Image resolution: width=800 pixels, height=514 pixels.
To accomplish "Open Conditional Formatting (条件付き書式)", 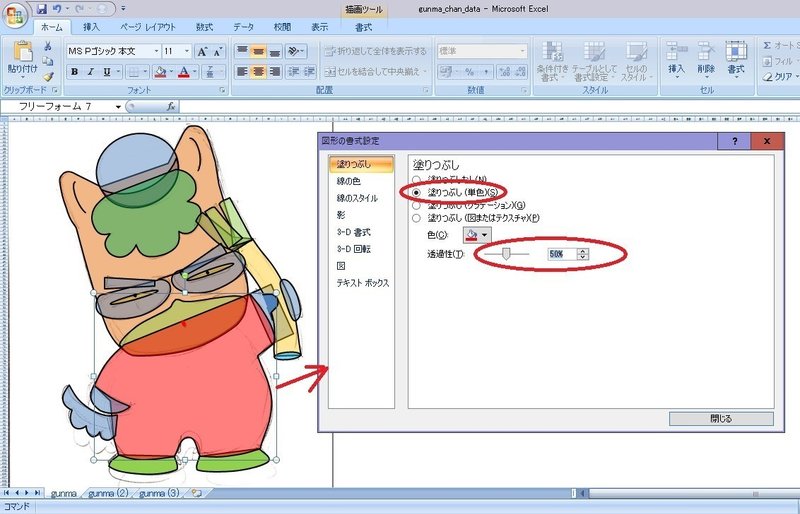I will (551, 61).
